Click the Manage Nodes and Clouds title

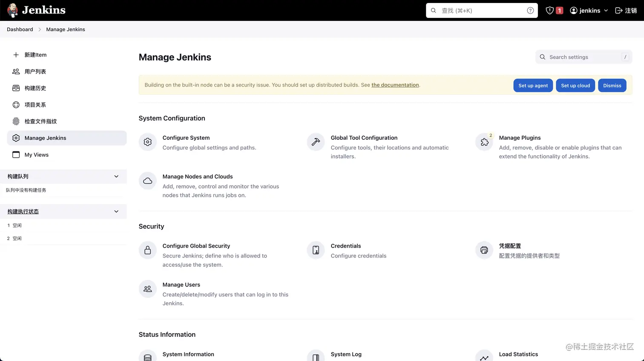coord(198,176)
